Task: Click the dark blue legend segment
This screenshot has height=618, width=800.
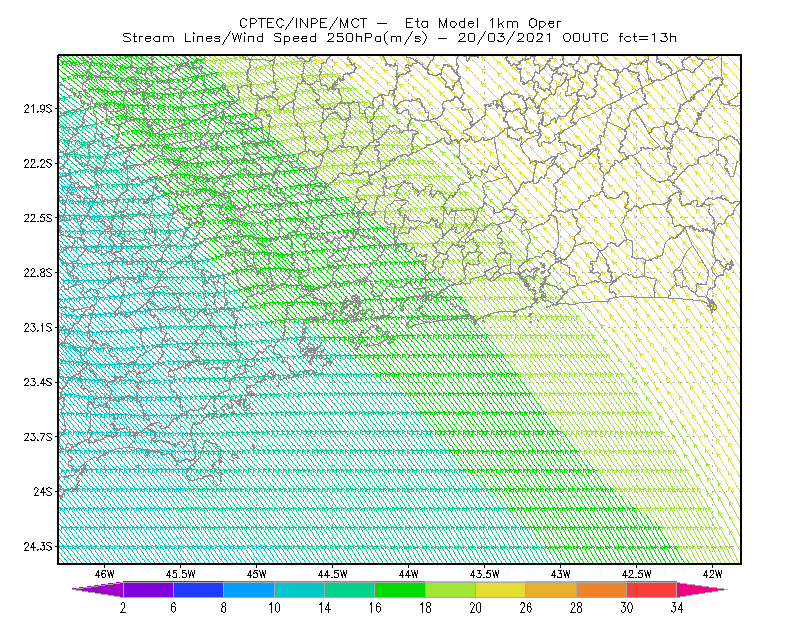Action: coord(198,589)
